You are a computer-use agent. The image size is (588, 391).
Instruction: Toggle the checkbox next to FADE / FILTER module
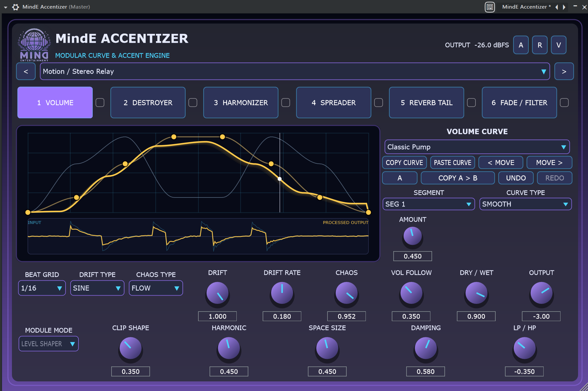(564, 103)
